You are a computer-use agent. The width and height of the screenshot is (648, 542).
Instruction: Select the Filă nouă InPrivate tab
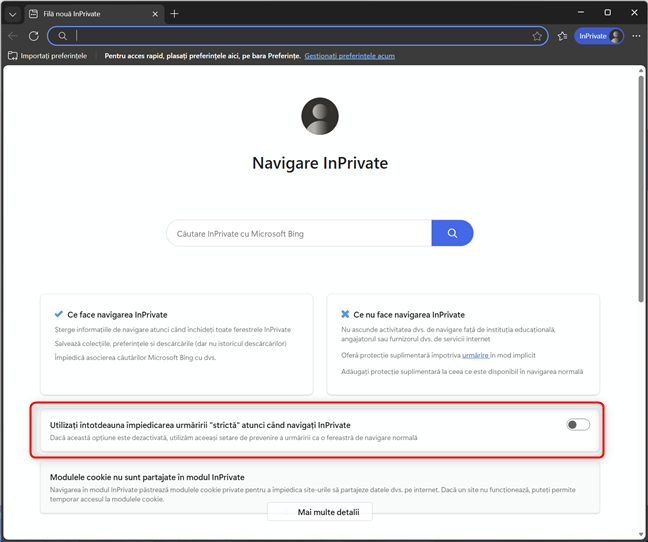pyautogui.click(x=94, y=14)
